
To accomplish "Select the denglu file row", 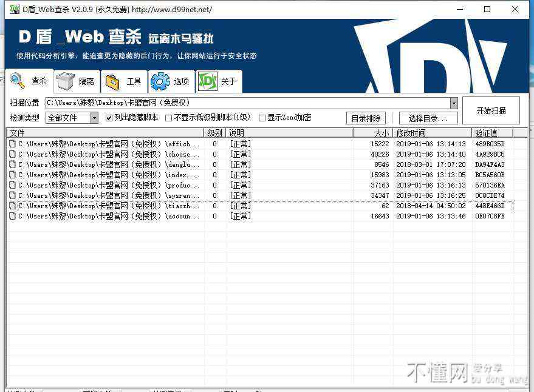I will point(260,164).
